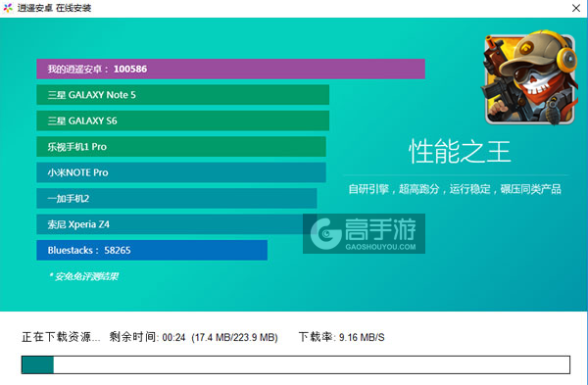Click the 逍遥安卓 在线安装 window title

coord(54,8)
